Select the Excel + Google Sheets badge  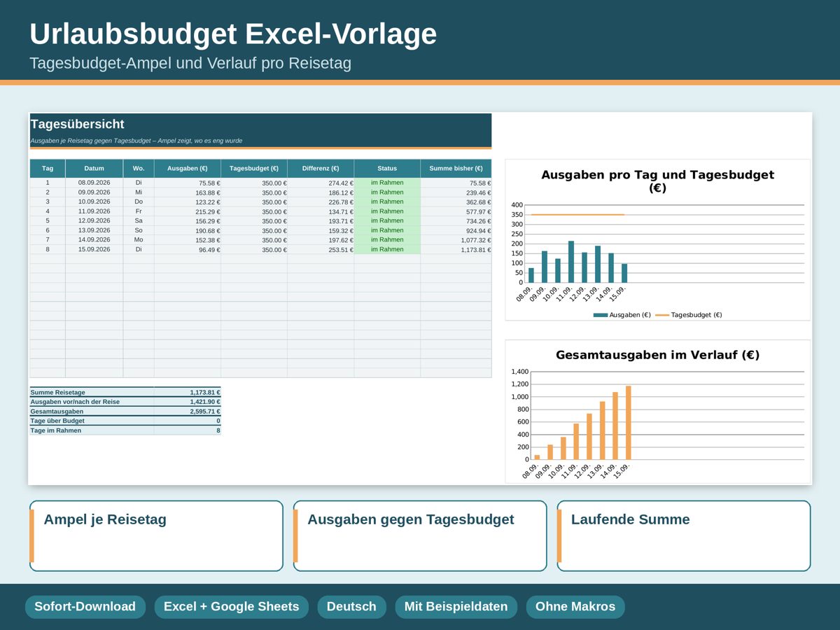click(x=231, y=607)
